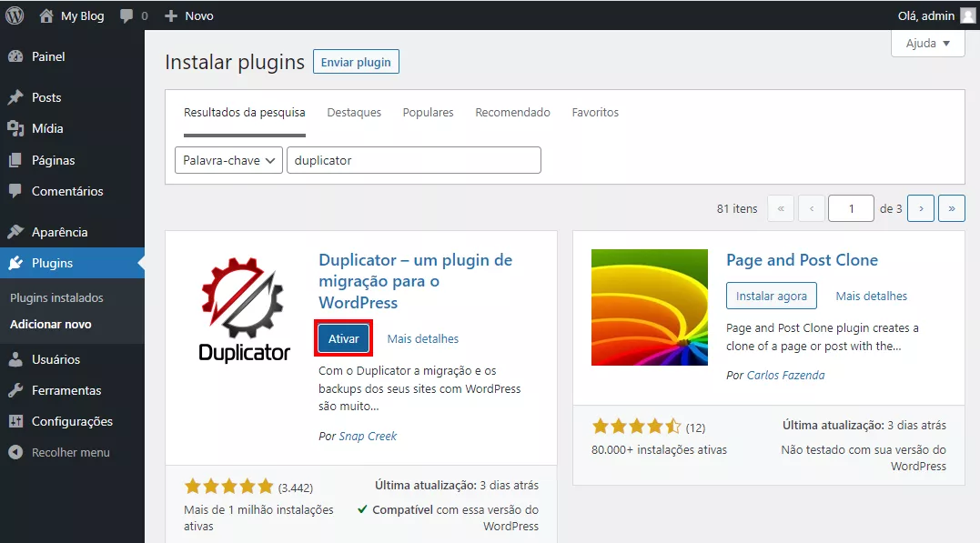980x543 pixels.
Task: Open the Ferramentas wrench icon
Action: [x=15, y=390]
